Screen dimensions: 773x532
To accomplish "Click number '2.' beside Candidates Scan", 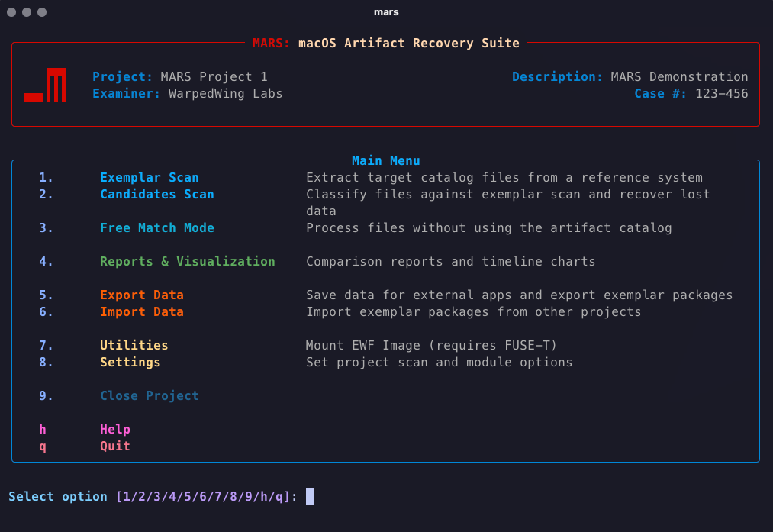I will (46, 195).
